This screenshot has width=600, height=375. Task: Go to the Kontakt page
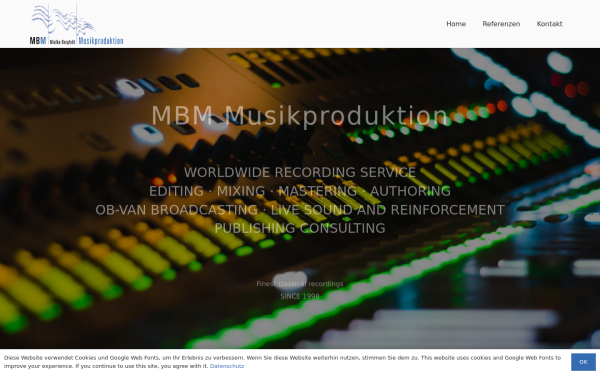(x=549, y=24)
